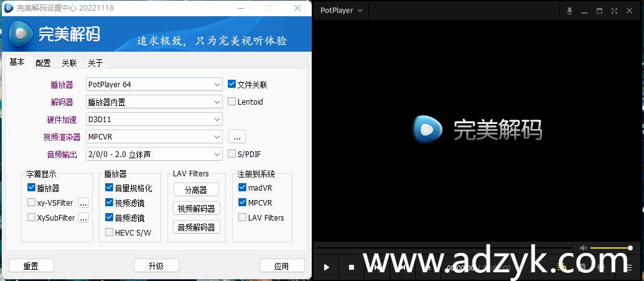Mute audio via PotPlayer's speaker icon

(583, 248)
